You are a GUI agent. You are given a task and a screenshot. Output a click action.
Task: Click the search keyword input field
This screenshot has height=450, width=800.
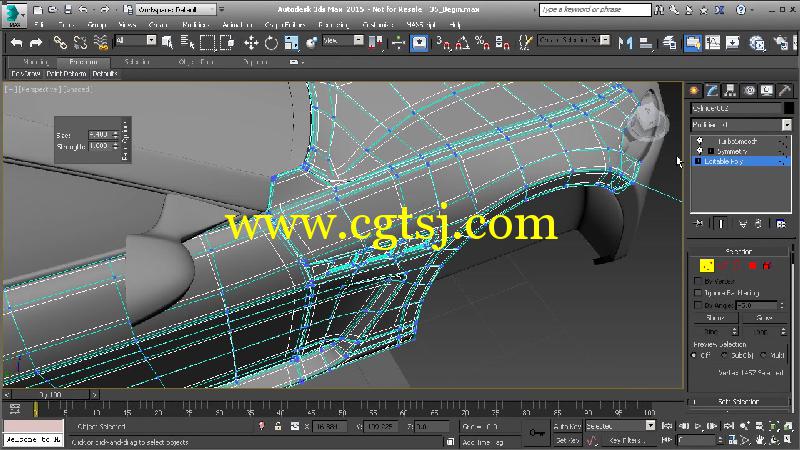(x=594, y=9)
